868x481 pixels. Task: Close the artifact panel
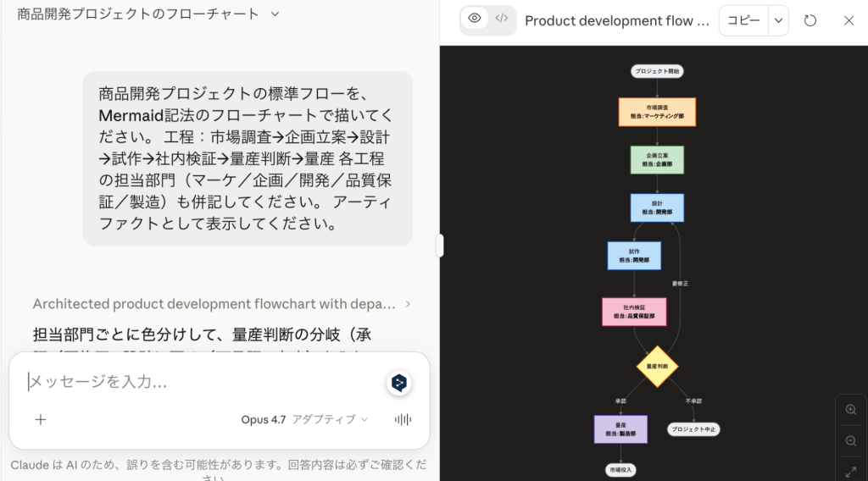click(x=849, y=21)
